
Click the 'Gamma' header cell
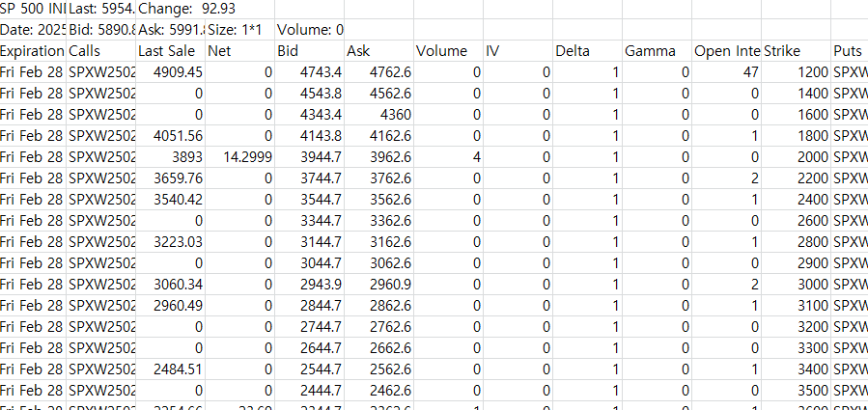click(x=658, y=51)
